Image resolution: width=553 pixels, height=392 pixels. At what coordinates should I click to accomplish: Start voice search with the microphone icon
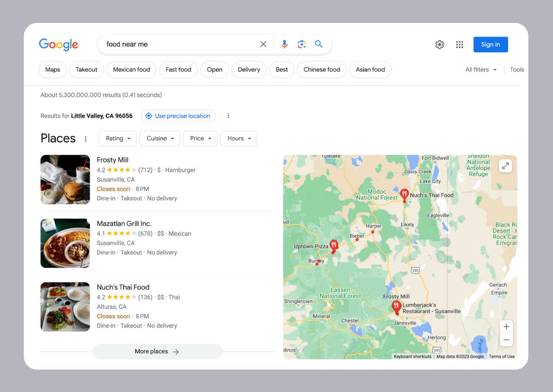(x=285, y=44)
